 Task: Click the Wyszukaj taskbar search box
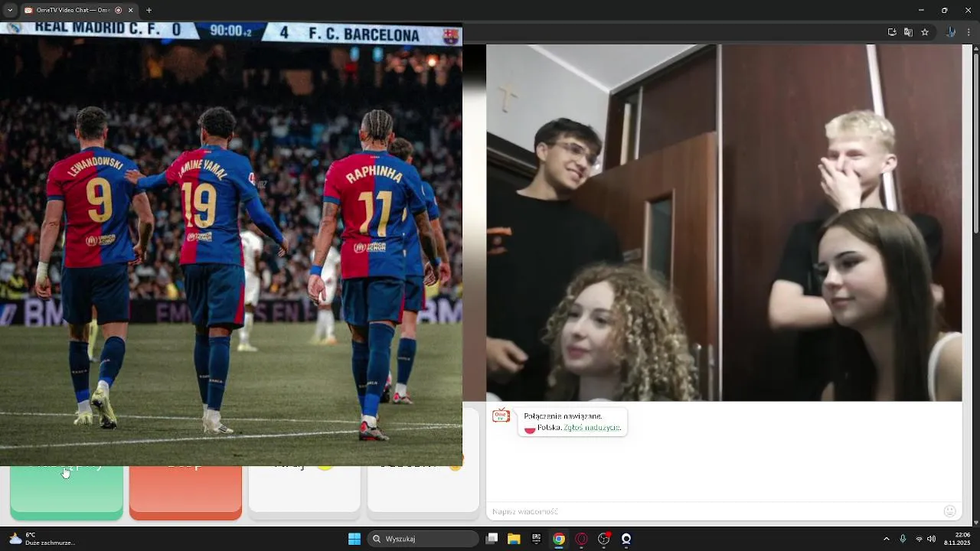pyautogui.click(x=423, y=539)
